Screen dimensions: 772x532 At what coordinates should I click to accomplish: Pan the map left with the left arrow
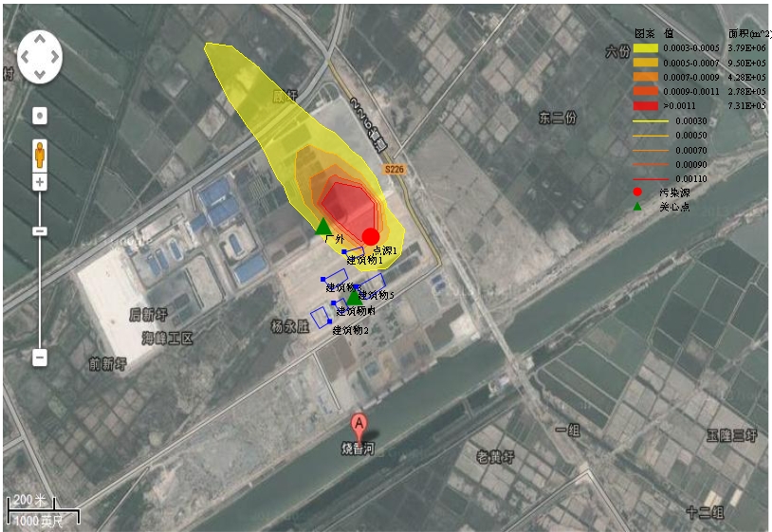(x=24, y=57)
